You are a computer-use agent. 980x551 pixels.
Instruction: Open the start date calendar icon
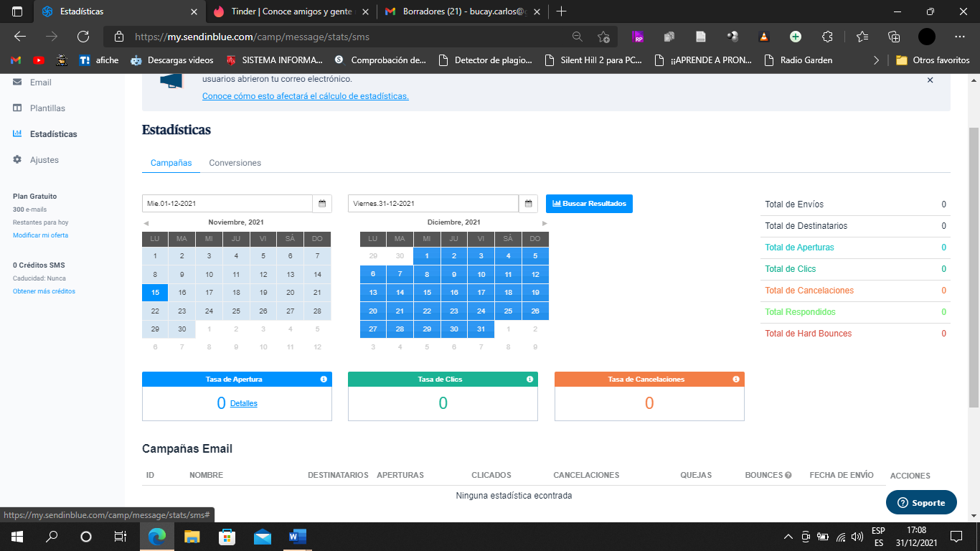(322, 204)
